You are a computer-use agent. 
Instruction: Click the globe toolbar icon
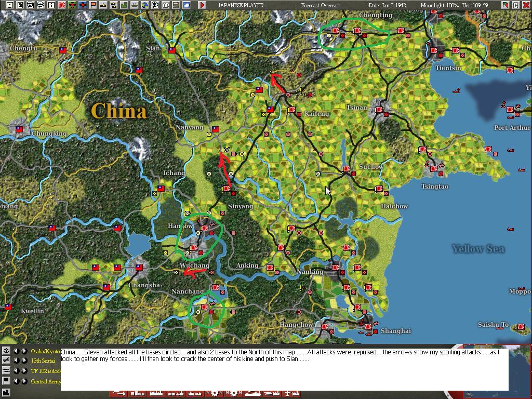(x=144, y=5)
